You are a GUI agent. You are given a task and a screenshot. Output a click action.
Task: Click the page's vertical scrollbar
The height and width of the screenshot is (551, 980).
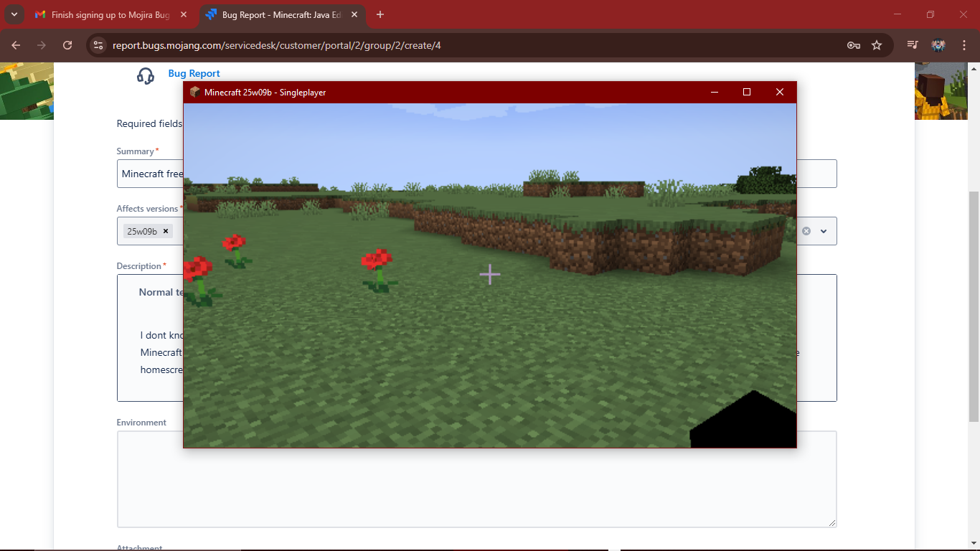tap(974, 306)
